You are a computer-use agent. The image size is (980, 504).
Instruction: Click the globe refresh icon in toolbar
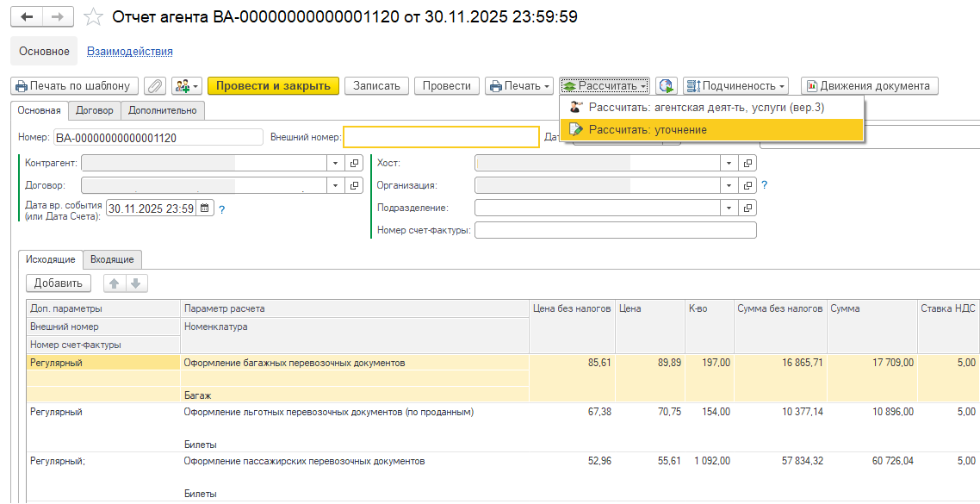tap(665, 86)
